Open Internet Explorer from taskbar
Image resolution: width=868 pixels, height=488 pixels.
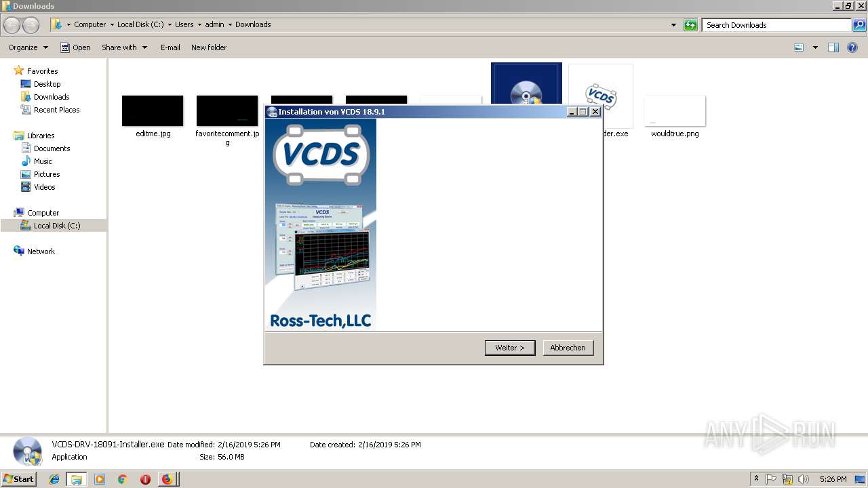(x=54, y=479)
